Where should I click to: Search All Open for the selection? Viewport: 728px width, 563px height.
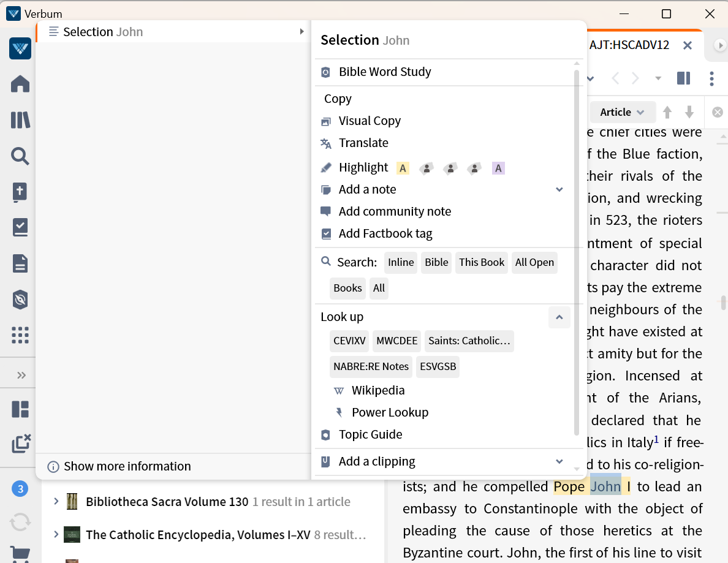(534, 263)
